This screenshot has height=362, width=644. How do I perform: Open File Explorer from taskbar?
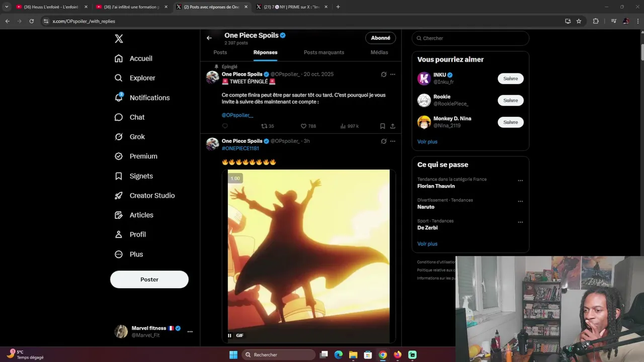[353, 355]
